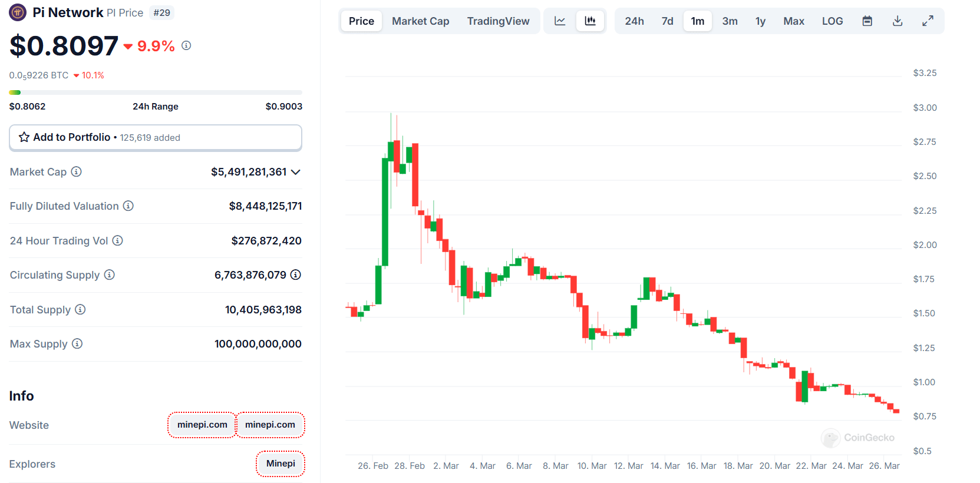Click the Market Cap info icon

pos(77,172)
